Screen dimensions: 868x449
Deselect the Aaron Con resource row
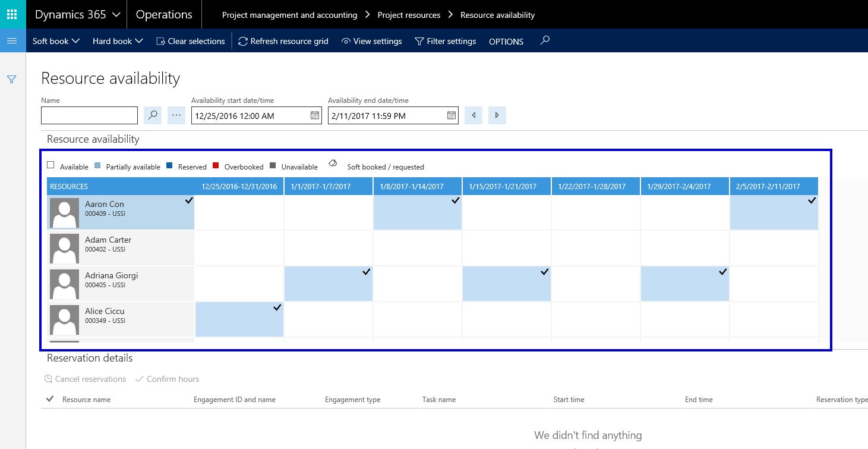point(121,212)
